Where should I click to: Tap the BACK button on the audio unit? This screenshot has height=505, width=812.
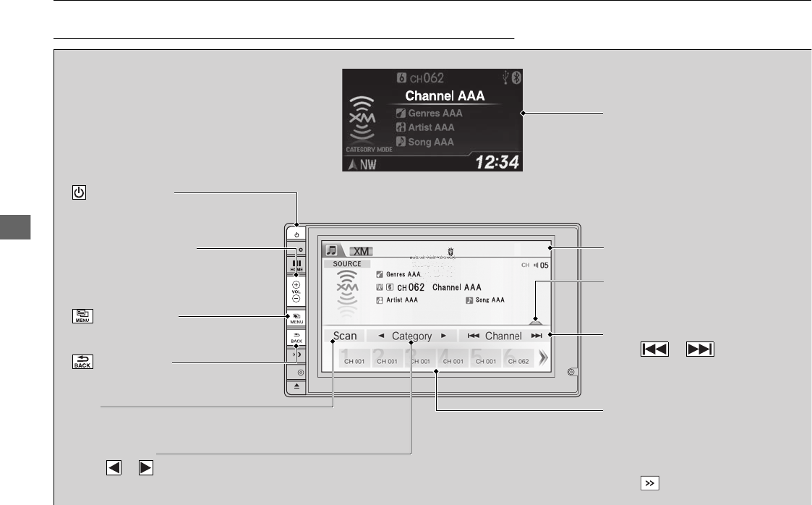[x=296, y=338]
